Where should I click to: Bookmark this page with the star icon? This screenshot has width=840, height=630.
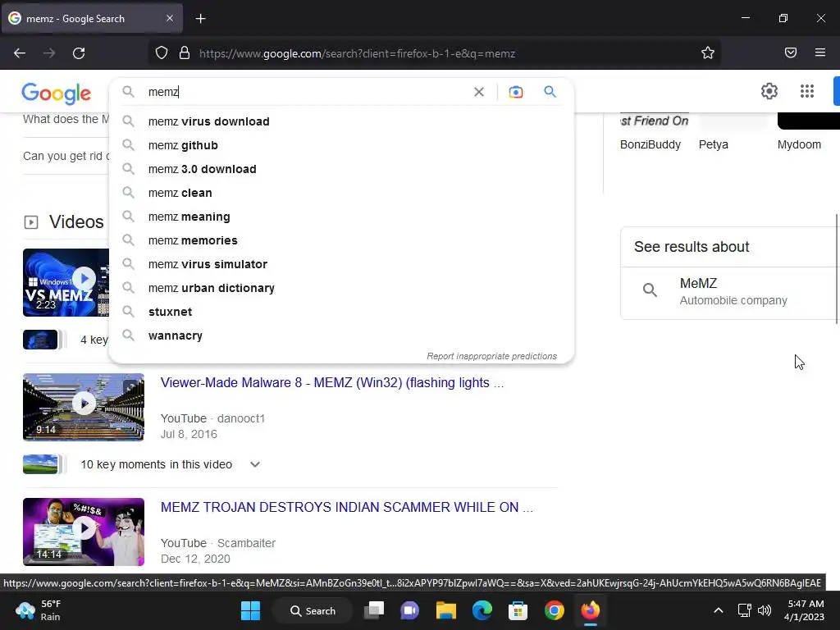(x=708, y=53)
